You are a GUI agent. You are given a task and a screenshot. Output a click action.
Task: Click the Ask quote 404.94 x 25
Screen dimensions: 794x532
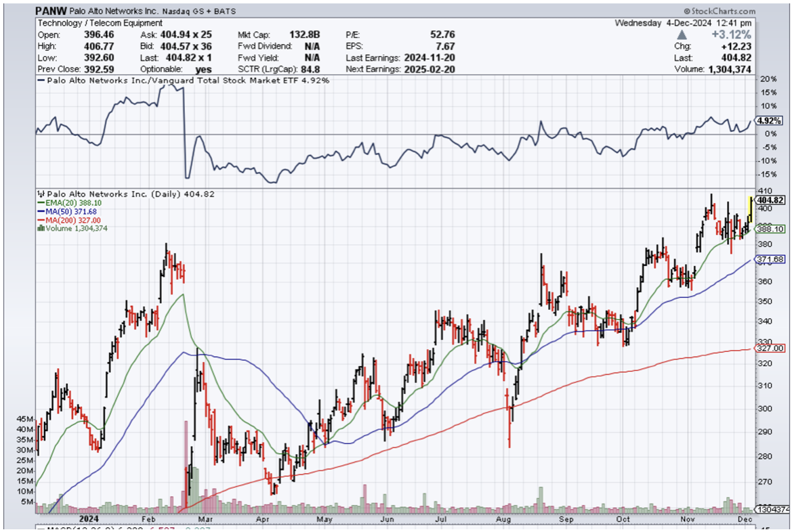click(186, 35)
